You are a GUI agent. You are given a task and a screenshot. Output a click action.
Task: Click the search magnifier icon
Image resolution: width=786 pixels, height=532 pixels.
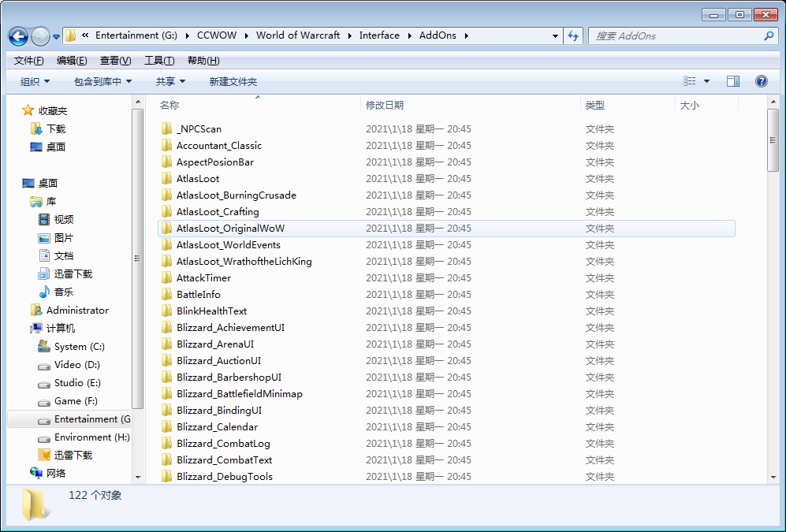[769, 36]
